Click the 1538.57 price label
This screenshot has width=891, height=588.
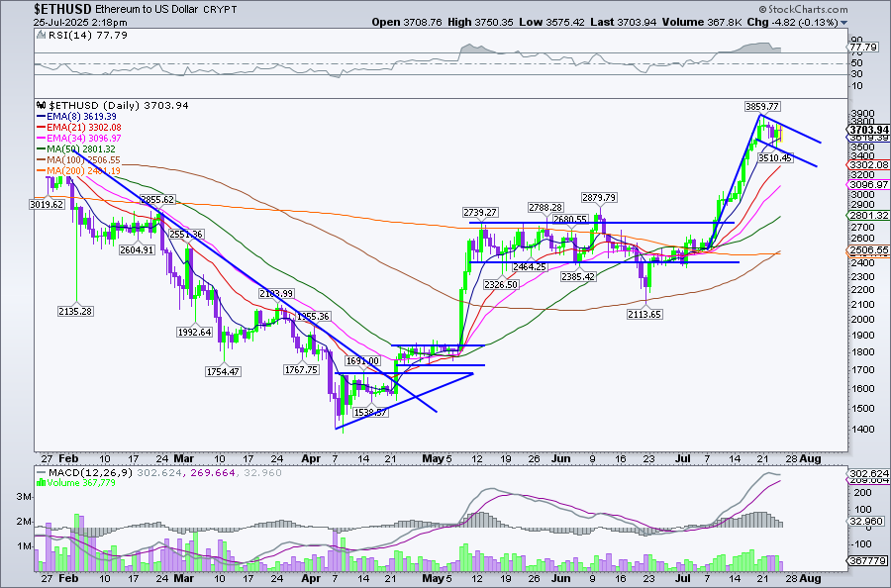coord(370,413)
